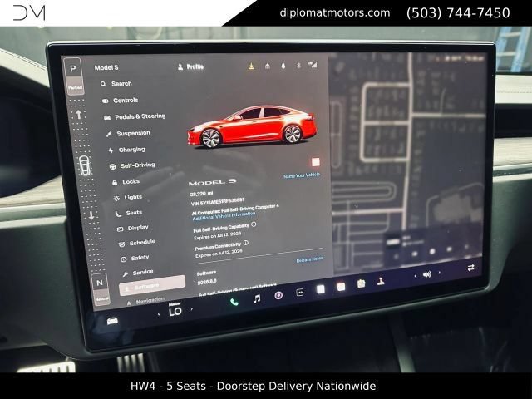Go to Suspension settings

pyautogui.click(x=128, y=133)
